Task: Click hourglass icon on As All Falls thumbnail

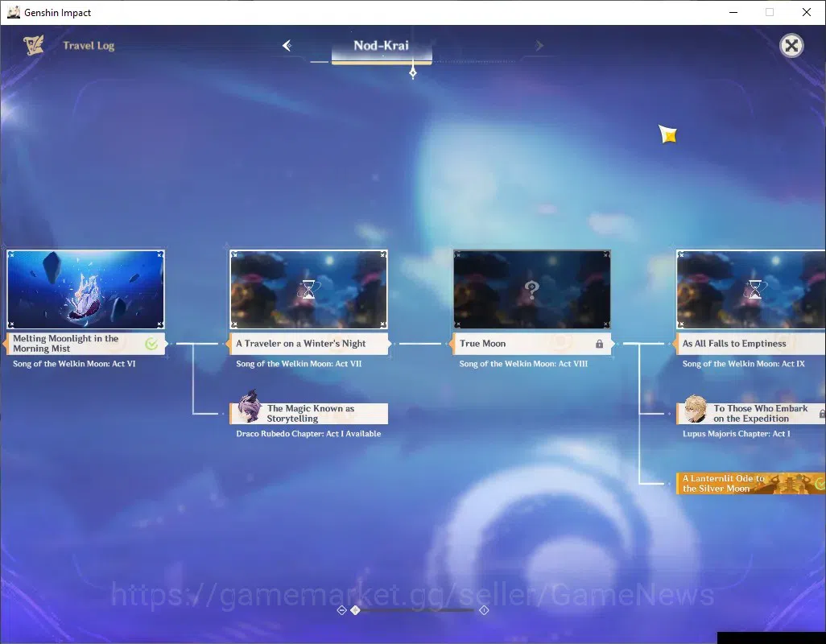Action: point(755,289)
